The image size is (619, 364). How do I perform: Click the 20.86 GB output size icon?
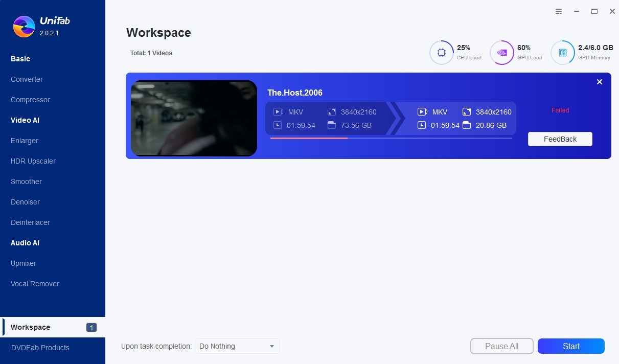(467, 125)
